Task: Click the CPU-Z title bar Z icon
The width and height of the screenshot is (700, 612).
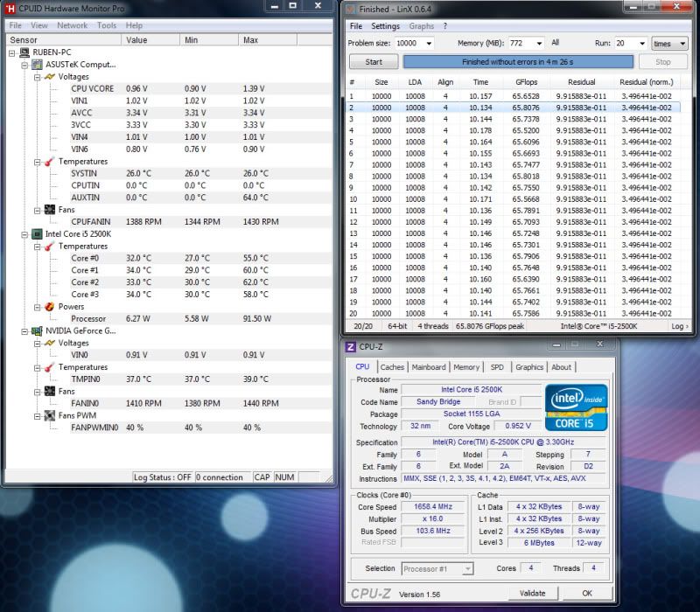Action: coord(351,347)
